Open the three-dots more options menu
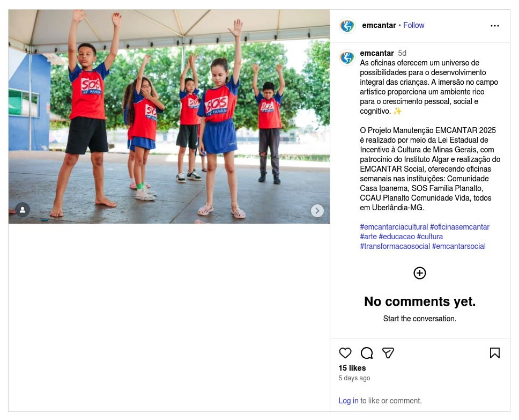The width and height of the screenshot is (519, 420). (x=495, y=26)
